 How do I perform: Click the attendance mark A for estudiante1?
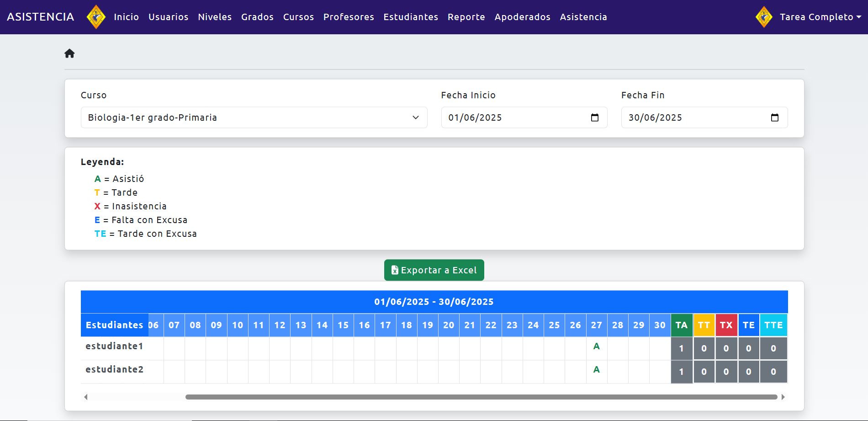click(596, 346)
